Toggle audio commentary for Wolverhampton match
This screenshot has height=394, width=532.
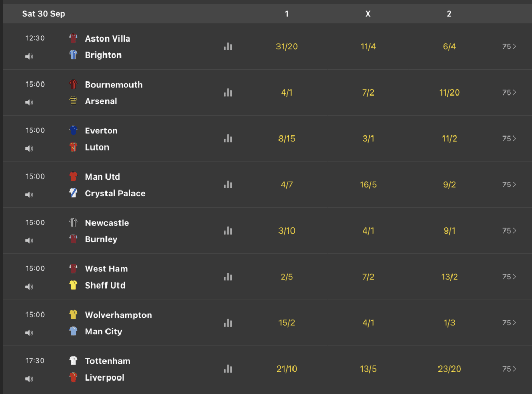(29, 333)
